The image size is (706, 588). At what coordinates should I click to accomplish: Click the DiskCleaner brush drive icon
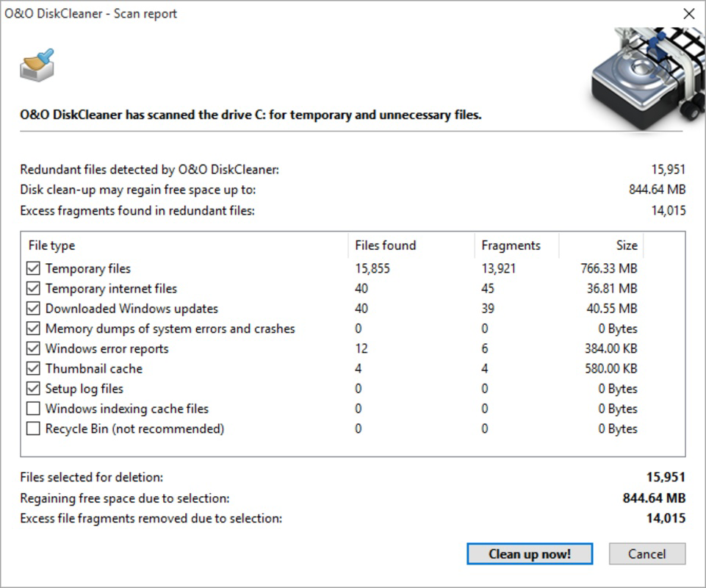37,65
